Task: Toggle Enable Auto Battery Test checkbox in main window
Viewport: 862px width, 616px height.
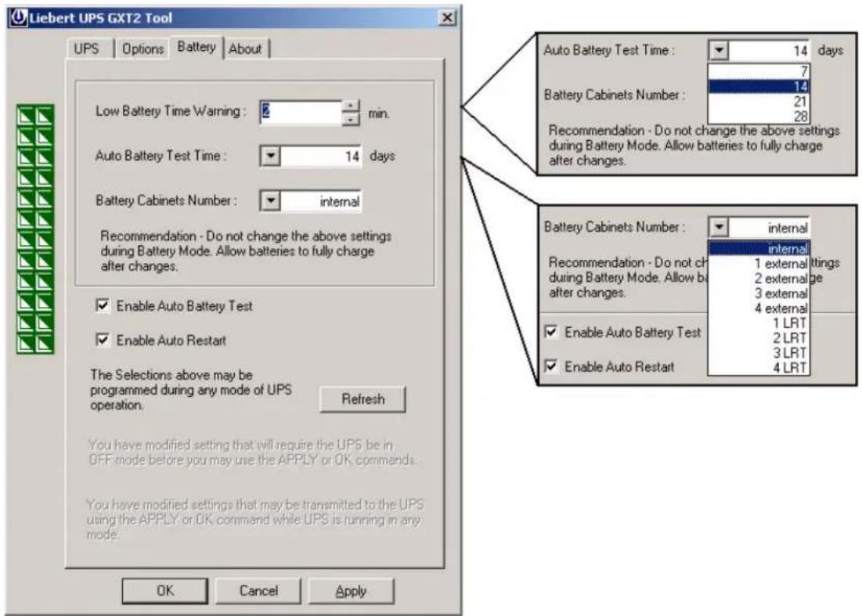Action: [x=103, y=305]
